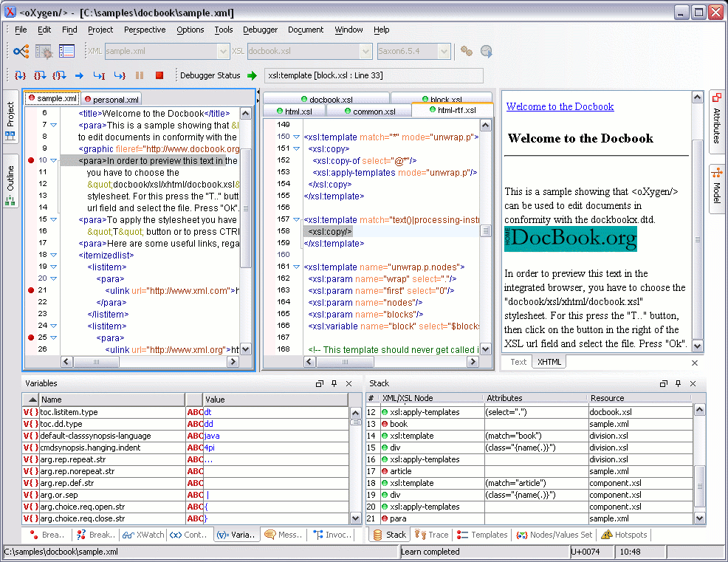Open the Project side panel
728x562 pixels.
coord(10,116)
